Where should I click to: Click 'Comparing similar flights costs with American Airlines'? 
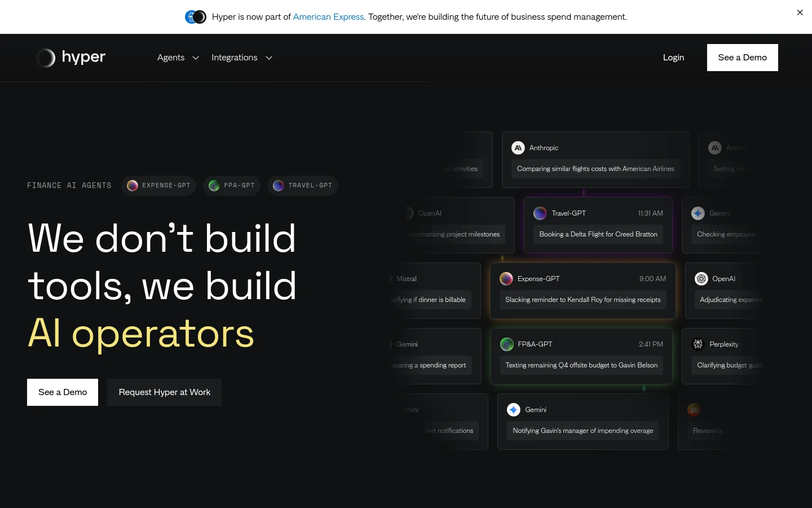[x=595, y=169]
